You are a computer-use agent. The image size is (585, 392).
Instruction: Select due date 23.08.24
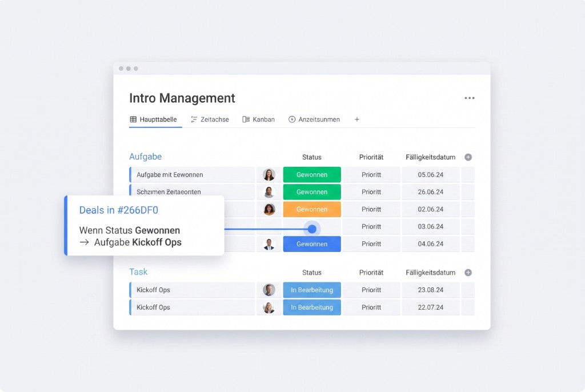(x=431, y=290)
